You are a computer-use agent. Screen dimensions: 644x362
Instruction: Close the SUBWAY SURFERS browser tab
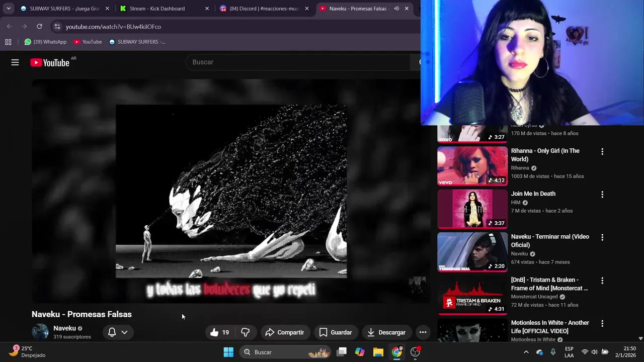[107, 9]
